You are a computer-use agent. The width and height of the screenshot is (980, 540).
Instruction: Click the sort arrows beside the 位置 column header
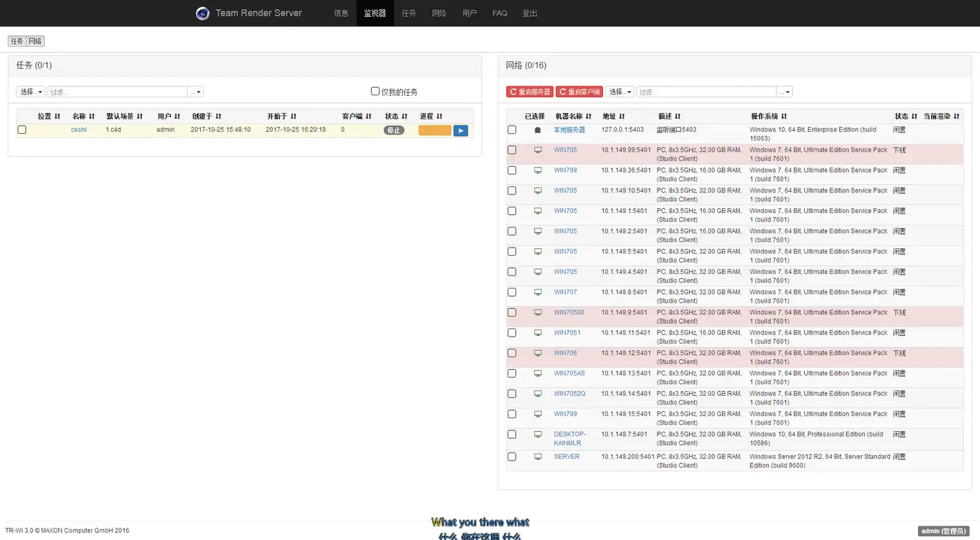pos(58,116)
